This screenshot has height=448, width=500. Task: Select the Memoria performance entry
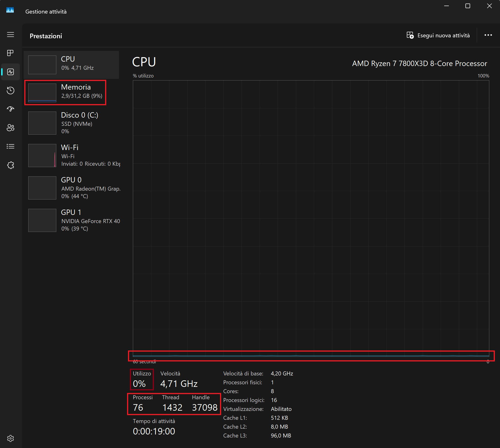click(x=71, y=93)
